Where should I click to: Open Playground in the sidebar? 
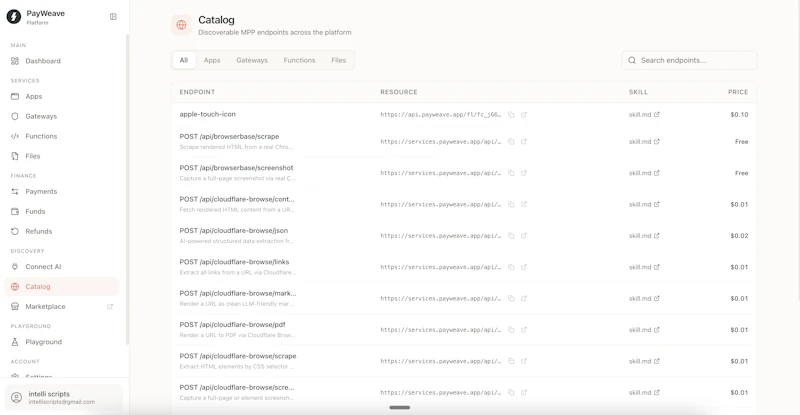(x=62, y=342)
